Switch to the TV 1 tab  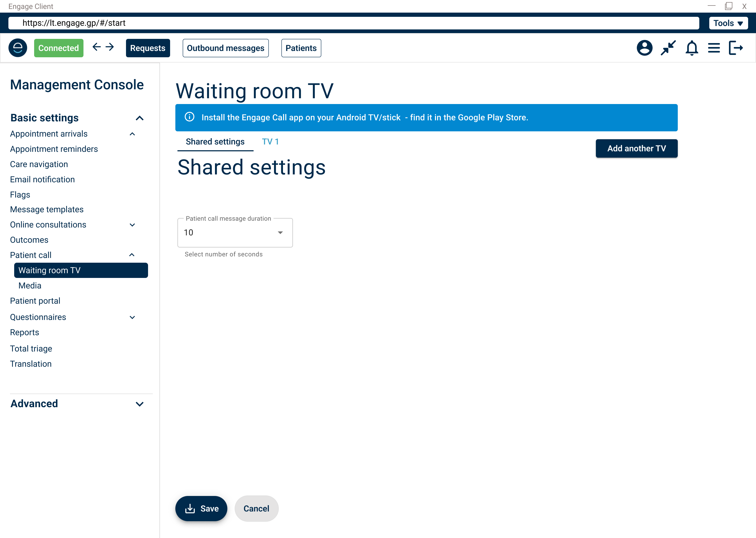coord(270,142)
